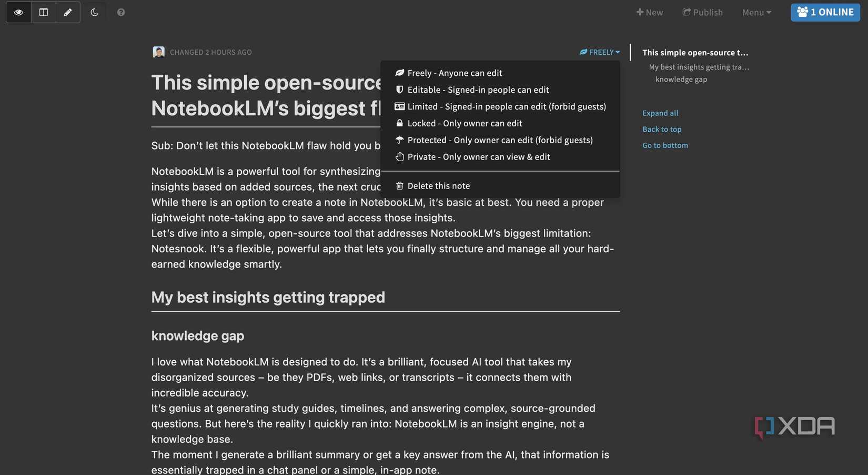Open the Menu dropdown
868x475 pixels.
pyautogui.click(x=756, y=12)
